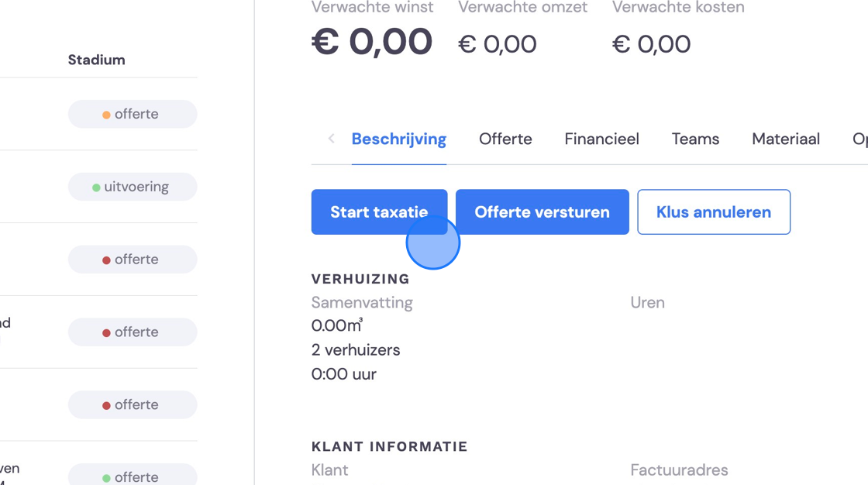Select the red offerte badge beside the 'nd' row
Viewport: 868px width, 485px height.
(x=133, y=332)
